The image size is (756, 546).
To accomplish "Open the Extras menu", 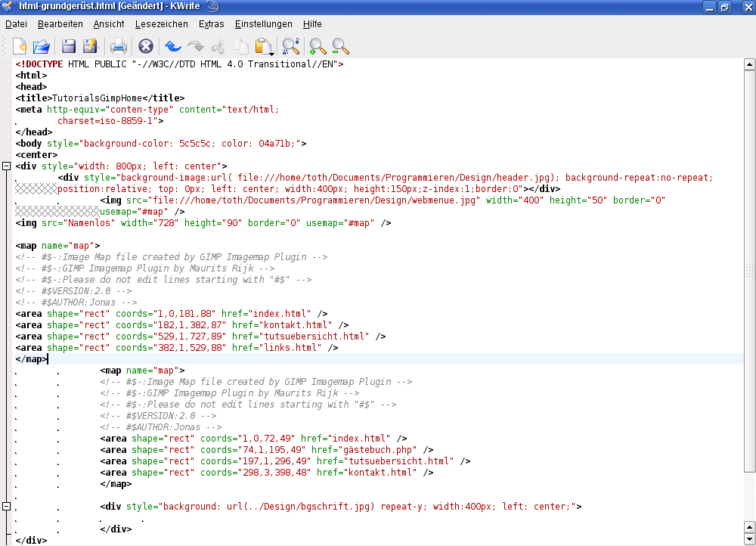I will 211,24.
